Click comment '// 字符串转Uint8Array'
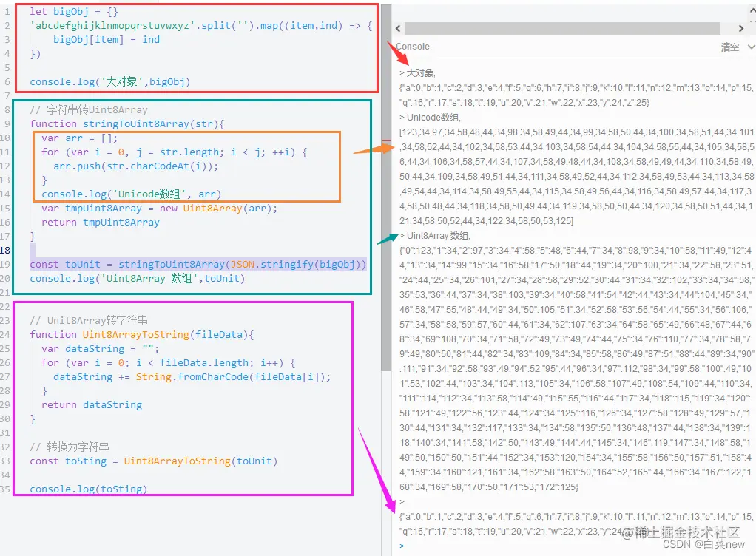 point(89,110)
